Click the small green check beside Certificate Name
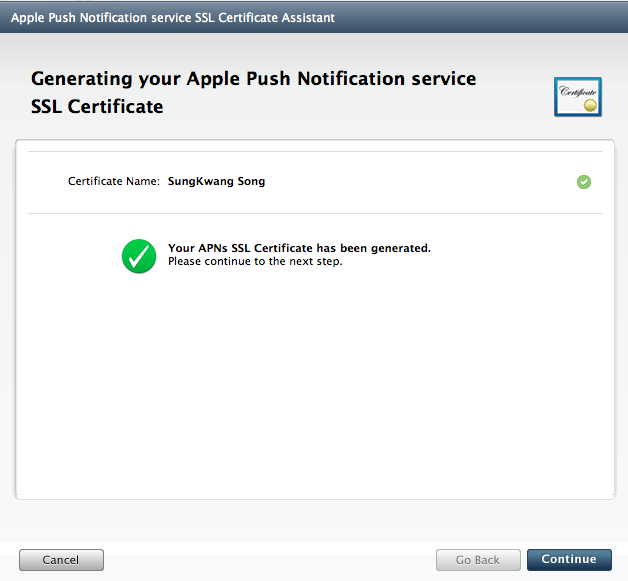628x581 pixels. [x=584, y=182]
